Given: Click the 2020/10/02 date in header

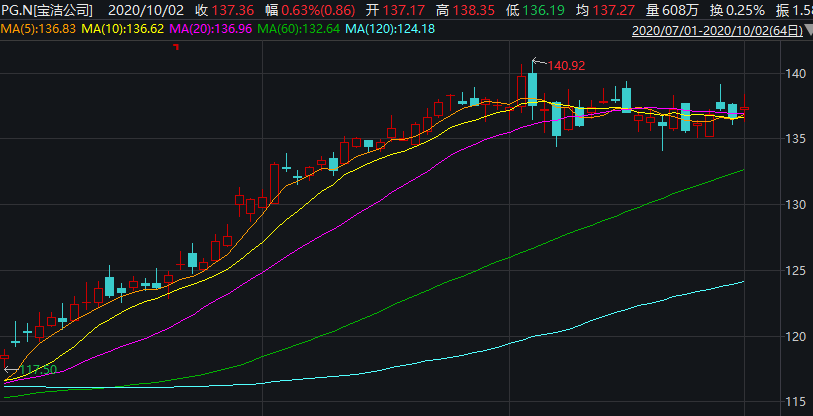Looking at the screenshot, I should coord(146,10).
